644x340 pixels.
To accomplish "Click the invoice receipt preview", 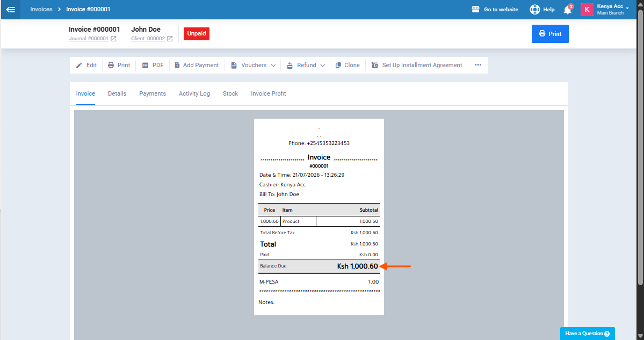I will click(x=319, y=217).
